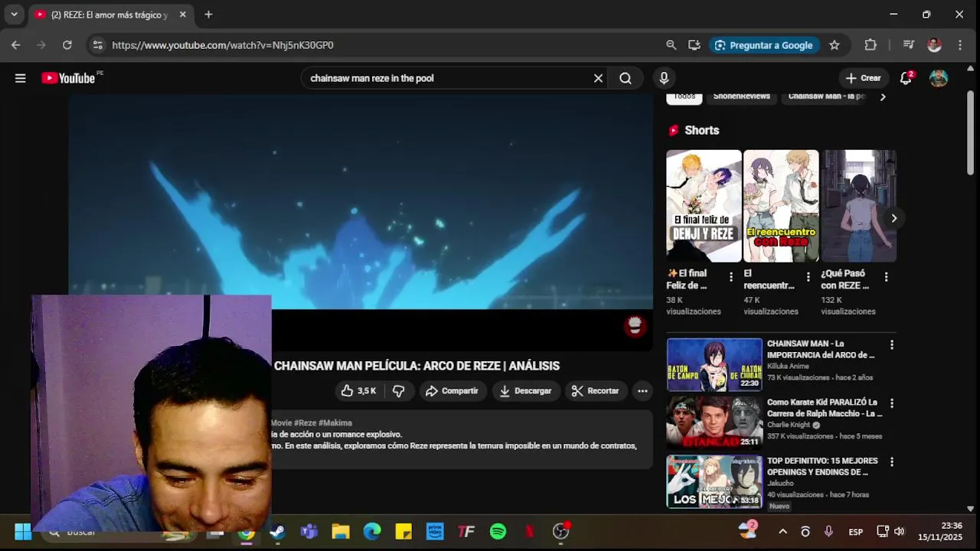This screenshot has height=551, width=980.
Task: Reload the current page
Action: tap(67, 45)
